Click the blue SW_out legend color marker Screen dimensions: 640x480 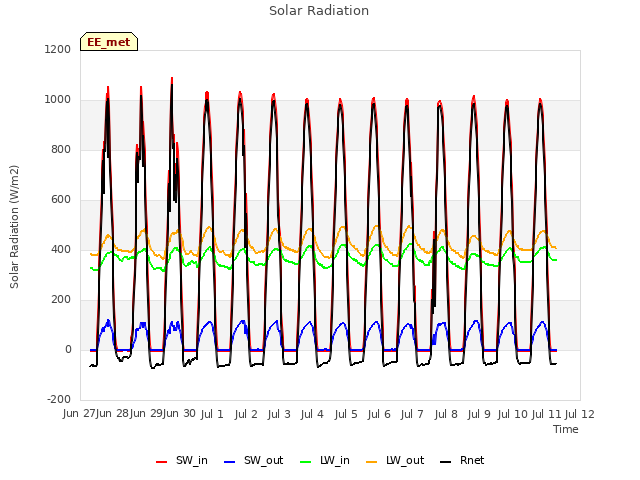230,462
